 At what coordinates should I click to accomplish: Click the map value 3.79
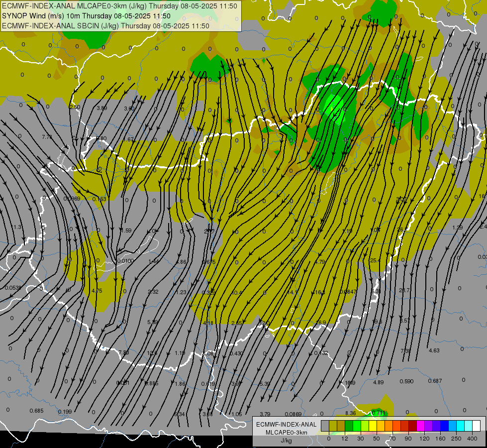point(265,414)
